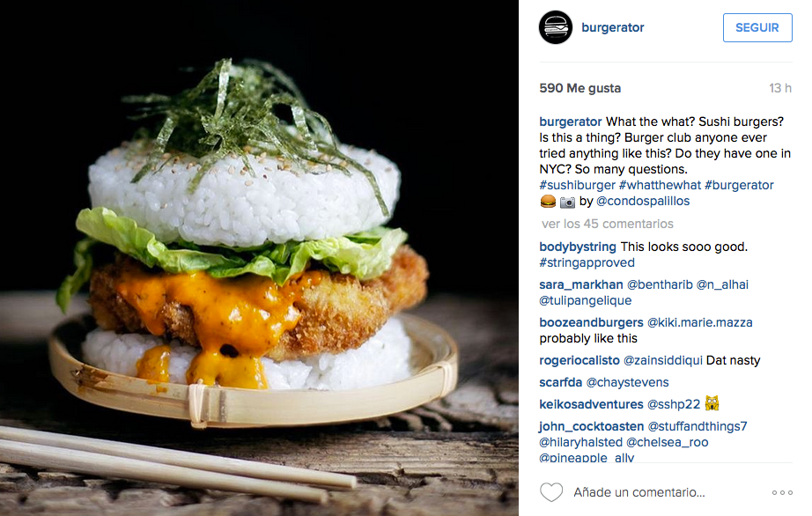Like the post with heart icon
Image resolution: width=812 pixels, height=516 pixels.
[551, 492]
